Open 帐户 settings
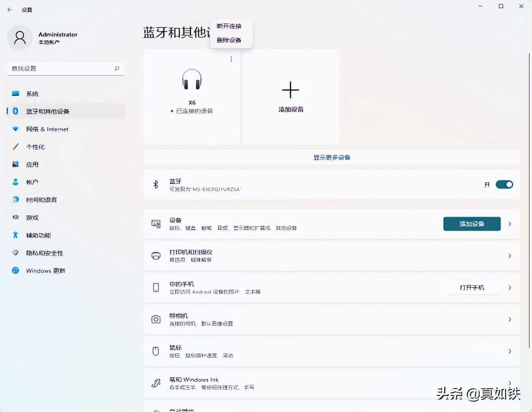Screen dimensions: 532x412 (x=32, y=182)
